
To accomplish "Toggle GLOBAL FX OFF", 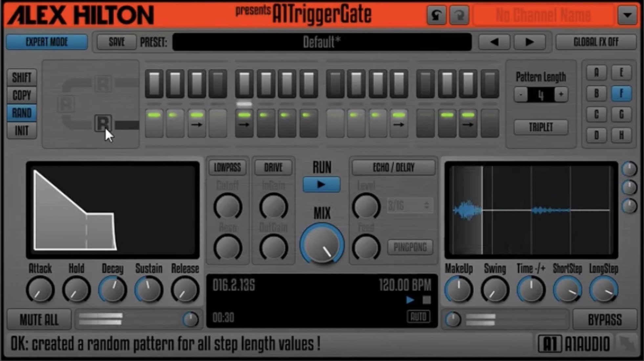I will click(x=596, y=42).
